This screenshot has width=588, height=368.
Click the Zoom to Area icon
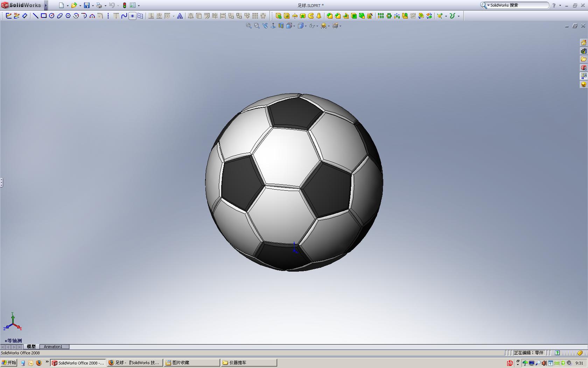[257, 26]
